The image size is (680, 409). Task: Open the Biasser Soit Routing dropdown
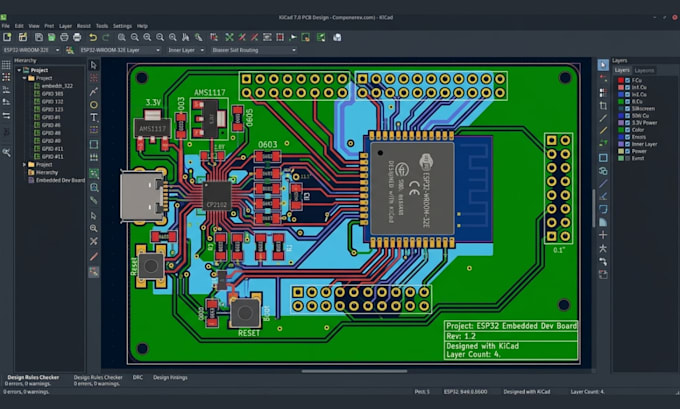[x=254, y=50]
